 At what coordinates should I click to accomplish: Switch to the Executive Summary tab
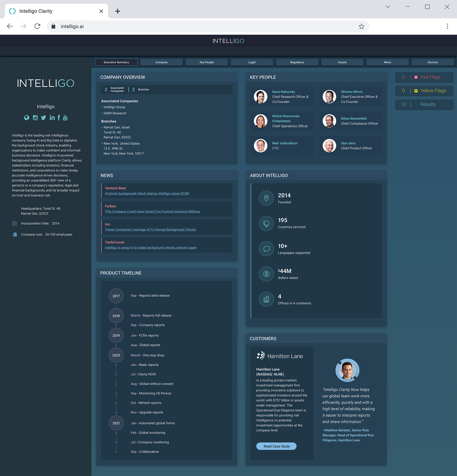(x=116, y=62)
